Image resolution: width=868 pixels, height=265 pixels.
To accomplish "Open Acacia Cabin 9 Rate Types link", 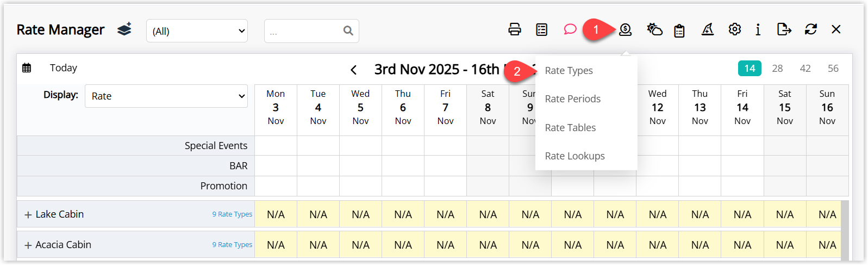I will (x=232, y=245).
